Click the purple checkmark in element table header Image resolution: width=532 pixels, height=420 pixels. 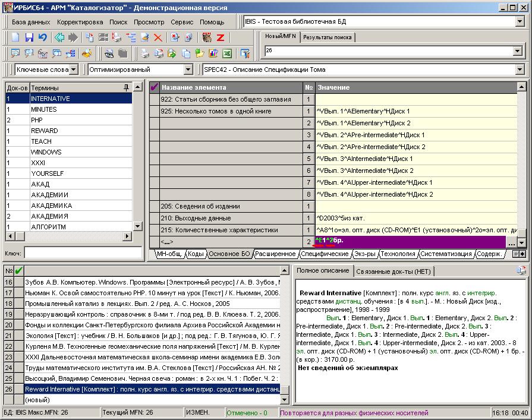[x=155, y=87]
